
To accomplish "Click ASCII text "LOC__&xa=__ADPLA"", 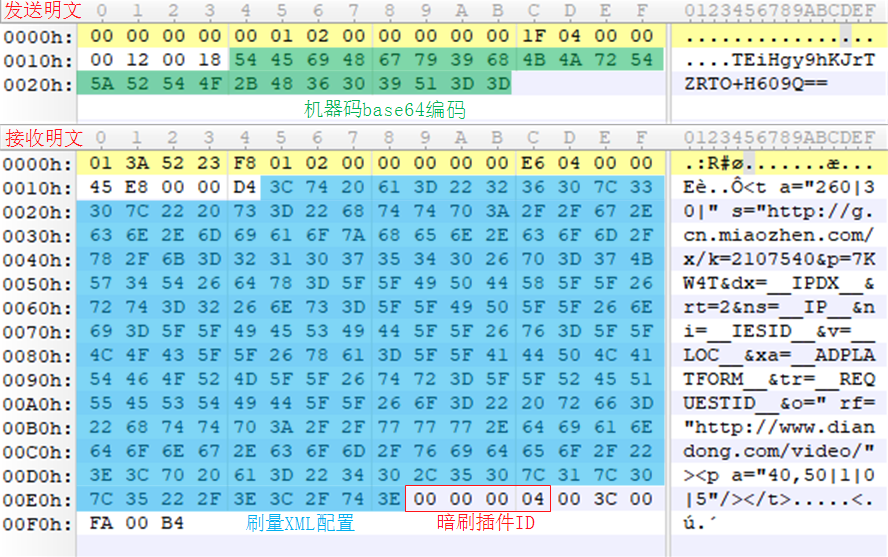I will click(x=779, y=355).
